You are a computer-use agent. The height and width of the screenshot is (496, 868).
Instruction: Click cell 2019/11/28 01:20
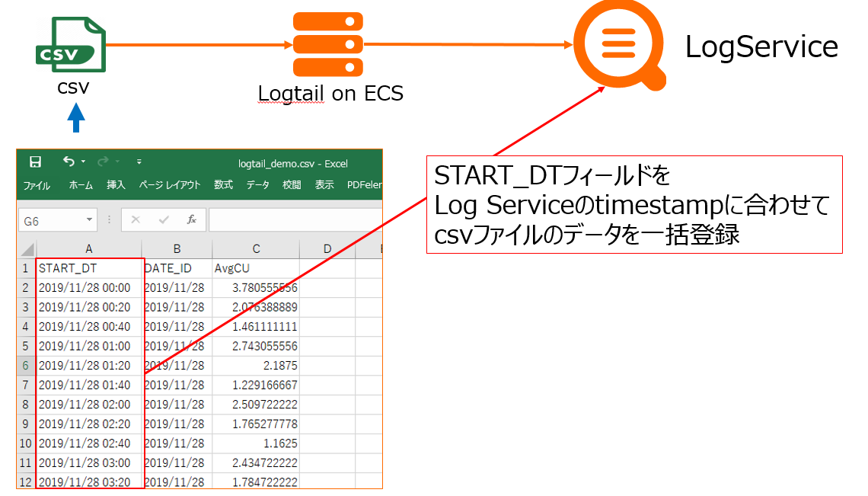(88, 366)
